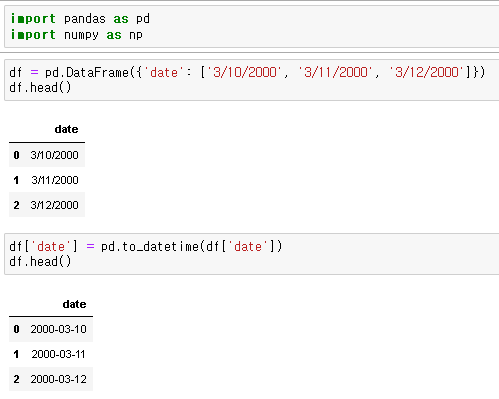Screen dimensions: 499x399
Task: Click the pd.DataFrame creation code cell
Action: click(x=252, y=80)
